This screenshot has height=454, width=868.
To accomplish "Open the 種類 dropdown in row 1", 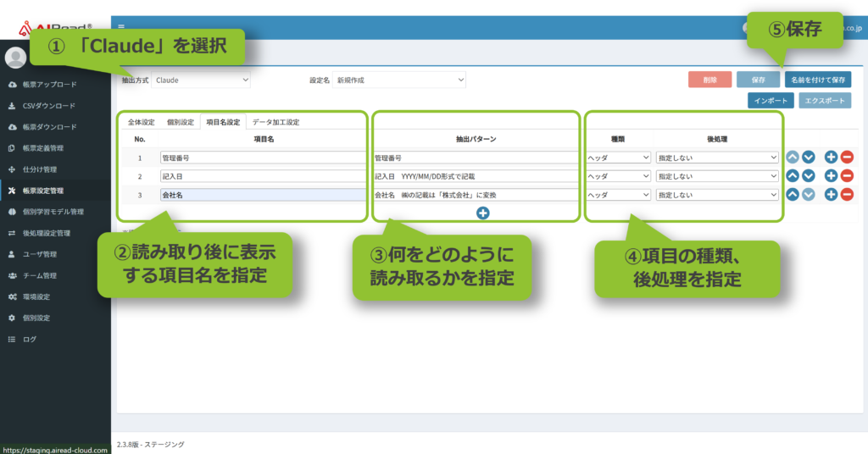I will pyautogui.click(x=618, y=157).
